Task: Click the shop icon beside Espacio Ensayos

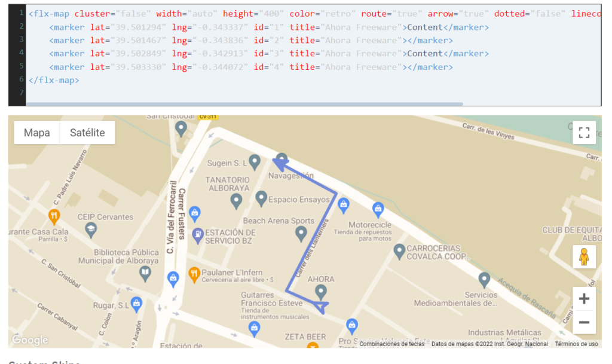Action: (x=344, y=206)
